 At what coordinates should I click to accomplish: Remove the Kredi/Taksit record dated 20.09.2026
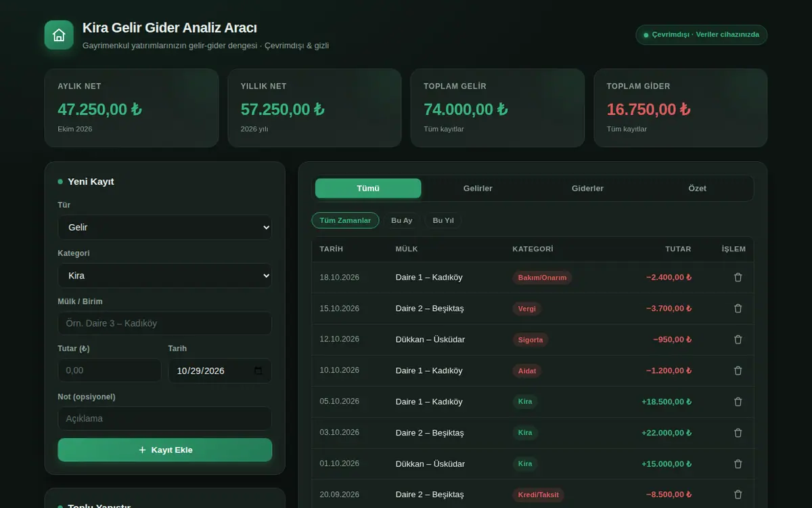[x=738, y=494]
